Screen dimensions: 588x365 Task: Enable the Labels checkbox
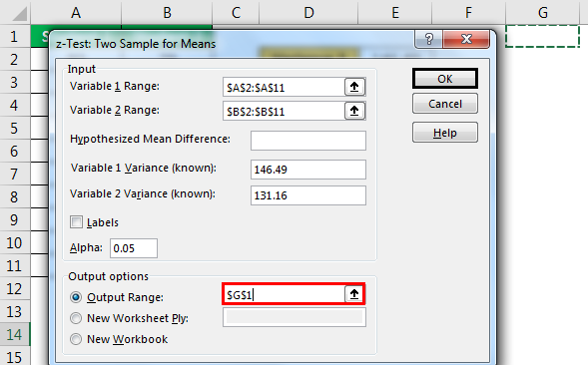[76, 221]
